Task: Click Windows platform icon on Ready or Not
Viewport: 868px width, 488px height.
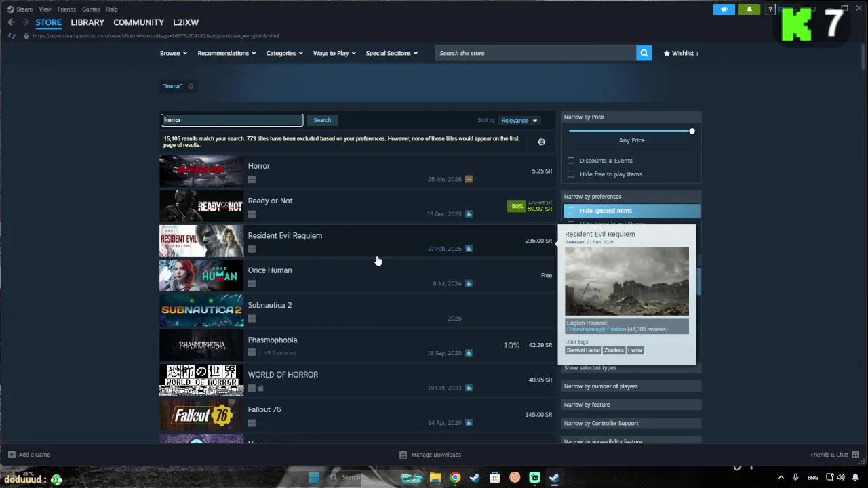Action: pyautogui.click(x=252, y=214)
